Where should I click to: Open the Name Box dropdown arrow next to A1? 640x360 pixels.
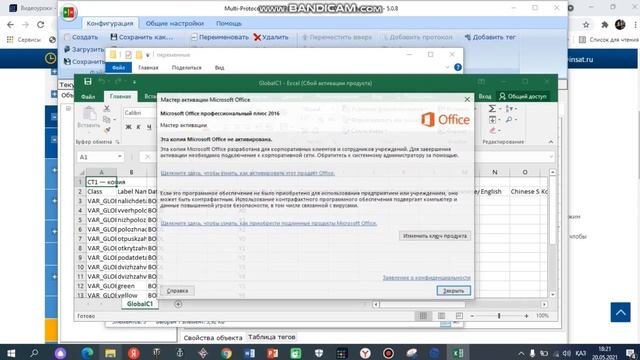pos(120,157)
